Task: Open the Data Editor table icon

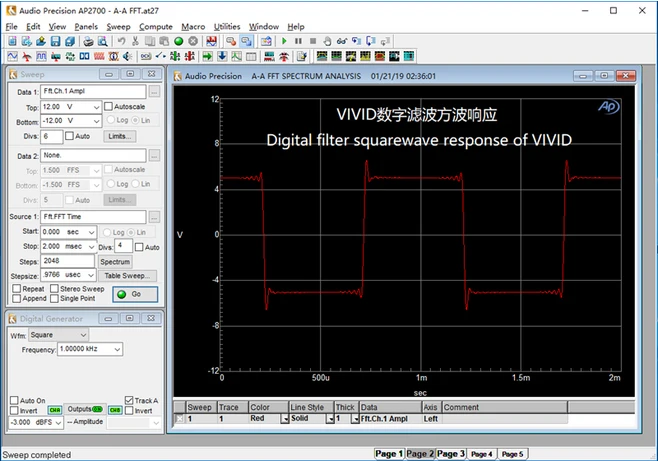Action: 251,56
